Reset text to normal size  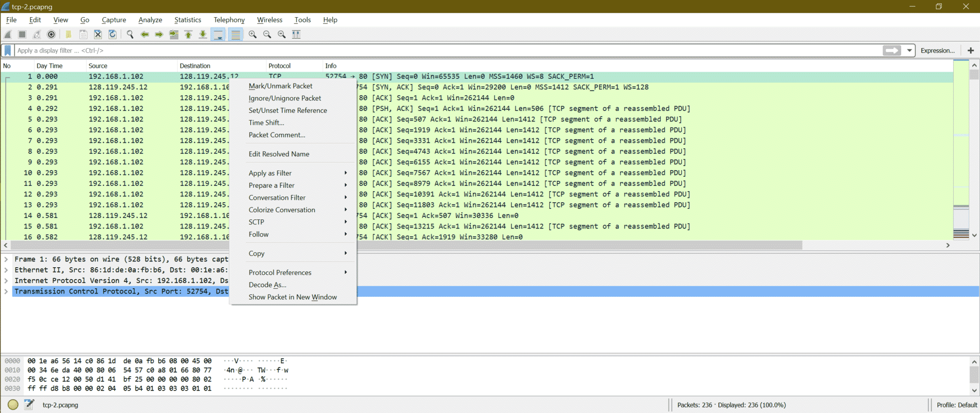(x=282, y=34)
